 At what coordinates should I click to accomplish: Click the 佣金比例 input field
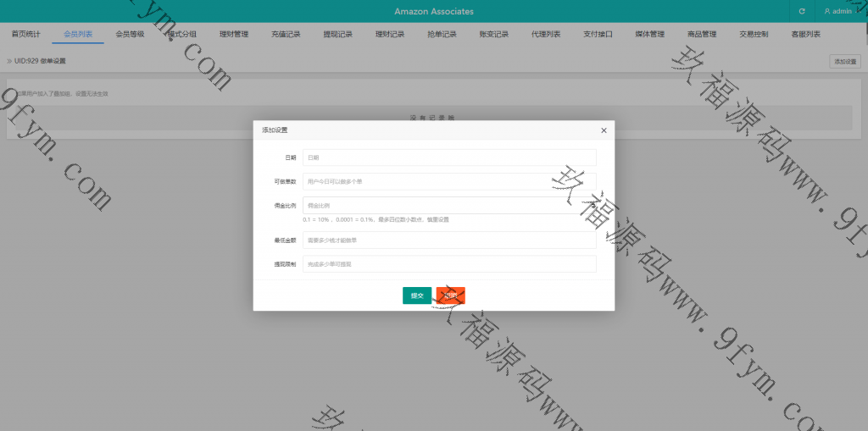pos(449,205)
